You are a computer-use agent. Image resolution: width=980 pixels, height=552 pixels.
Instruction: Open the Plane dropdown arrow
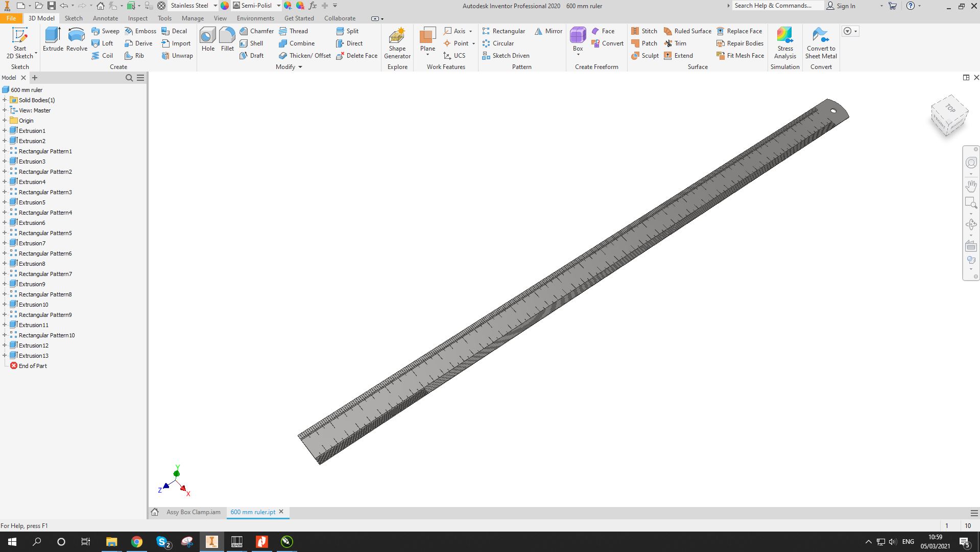click(x=427, y=55)
